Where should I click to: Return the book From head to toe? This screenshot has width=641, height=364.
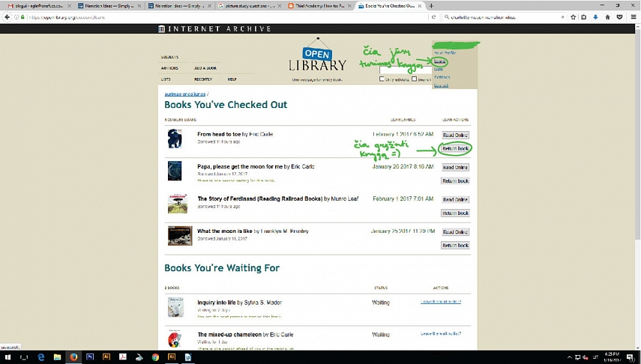click(x=455, y=149)
